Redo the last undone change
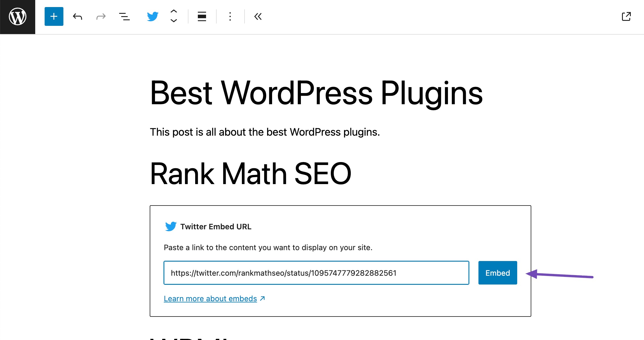The height and width of the screenshot is (340, 644). point(101,16)
